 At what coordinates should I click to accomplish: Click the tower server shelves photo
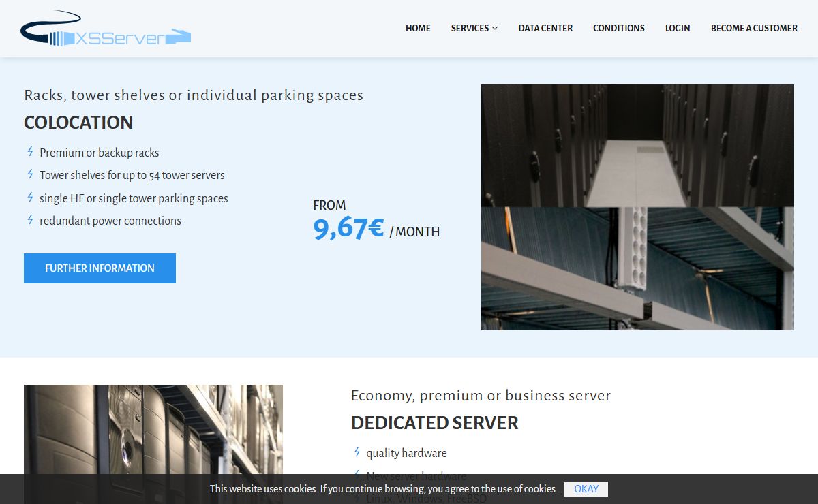tap(153, 444)
